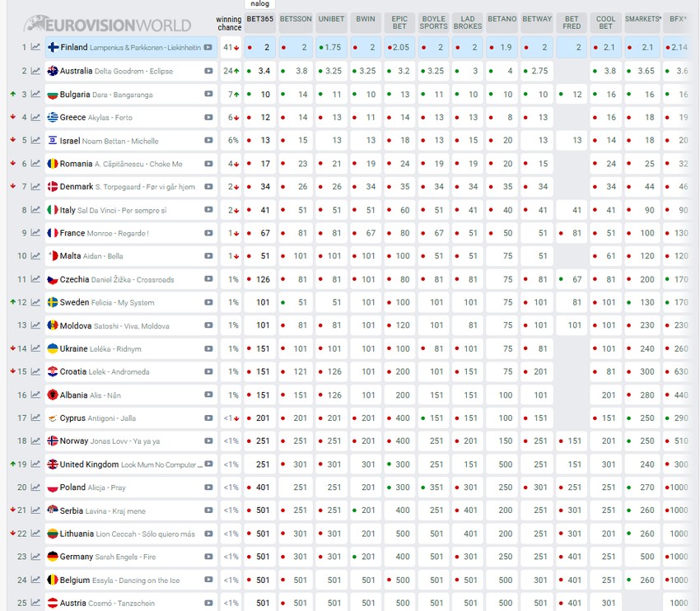Screen dimensions: 700x611
Task: Click Finland's BET365 odds of 2
Action: point(259,47)
